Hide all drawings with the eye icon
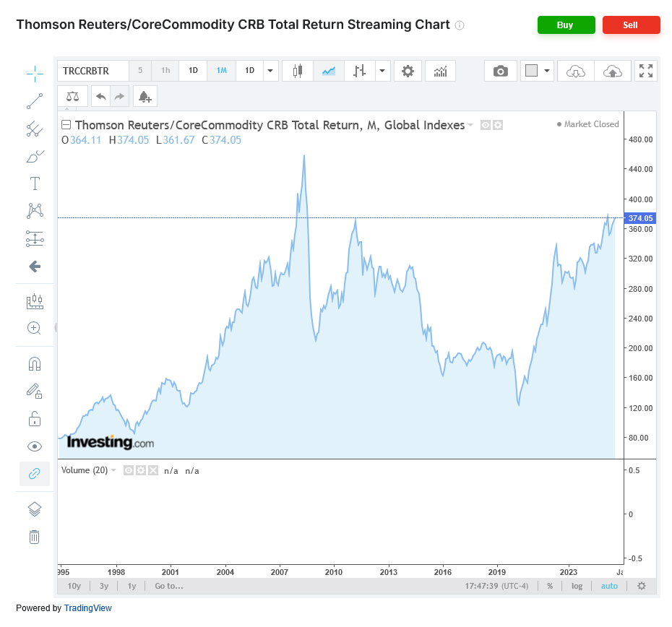The height and width of the screenshot is (627, 672). point(35,446)
